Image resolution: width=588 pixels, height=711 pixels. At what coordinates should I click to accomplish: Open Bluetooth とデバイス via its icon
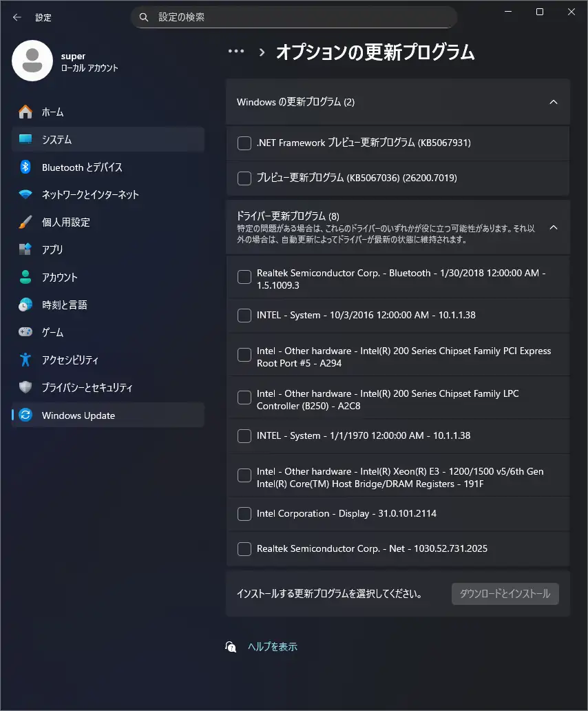point(25,167)
